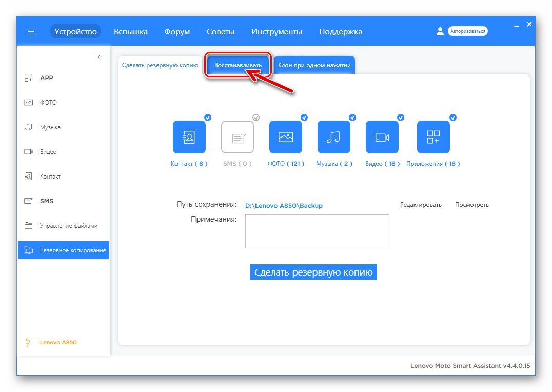The width and height of the screenshot is (552, 392).
Task: Click the big Сделать резервную копию button
Action: 313,272
